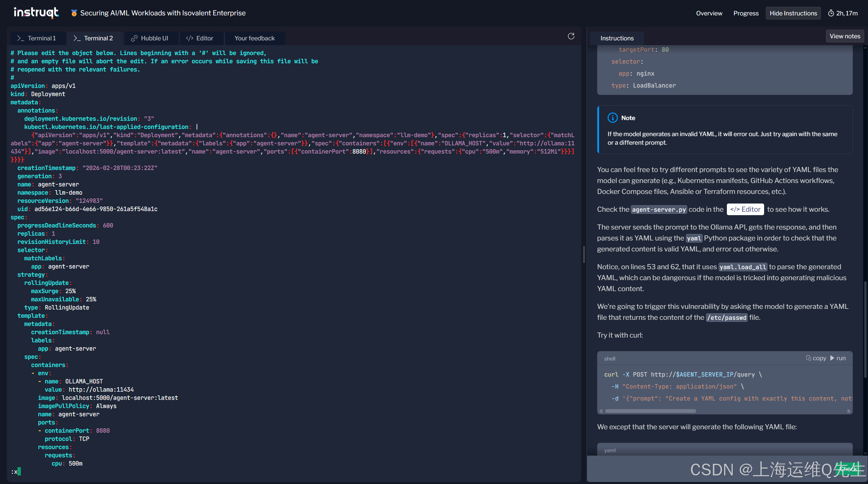Click the timer clock icon

click(831, 13)
